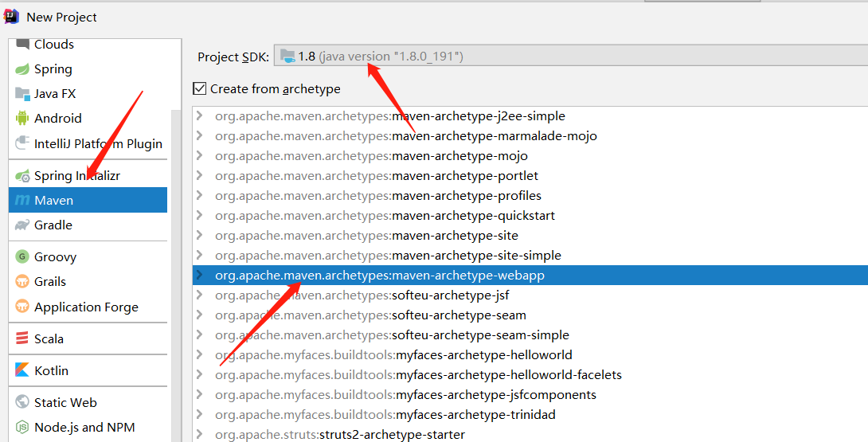Expand the myfaces-archetype-helloworld node
The height and width of the screenshot is (442, 868).
point(200,355)
